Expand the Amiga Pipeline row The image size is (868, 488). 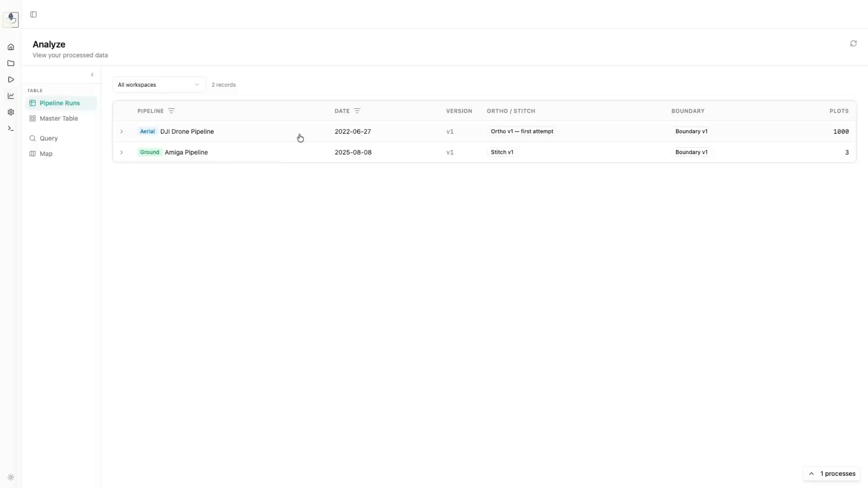122,152
